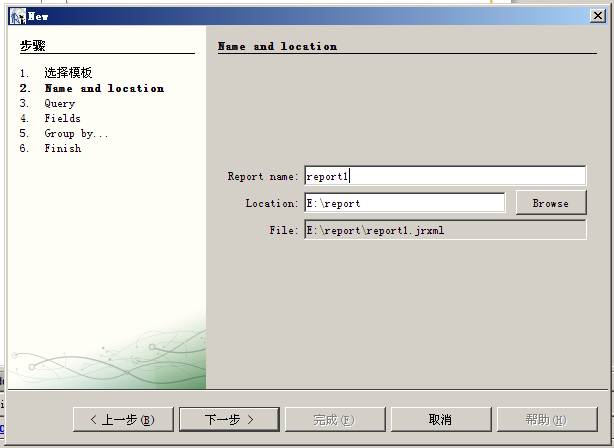
Task: Click the 下一步 next button
Action: (x=229, y=419)
